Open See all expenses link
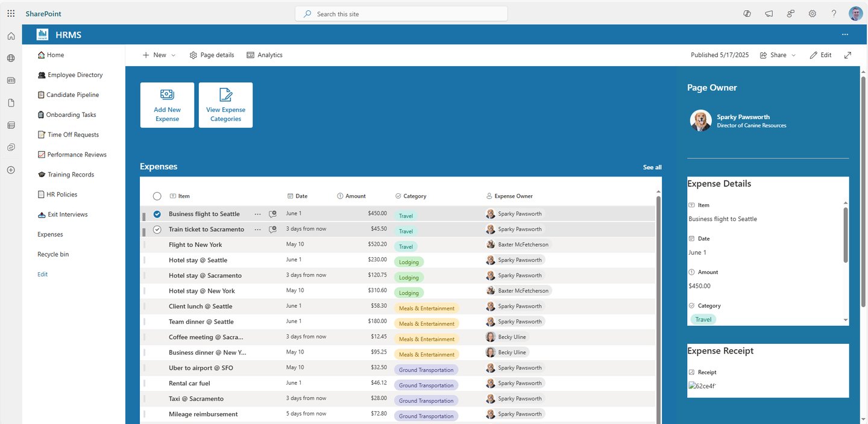Viewport: 868px width, 424px height. tap(652, 167)
